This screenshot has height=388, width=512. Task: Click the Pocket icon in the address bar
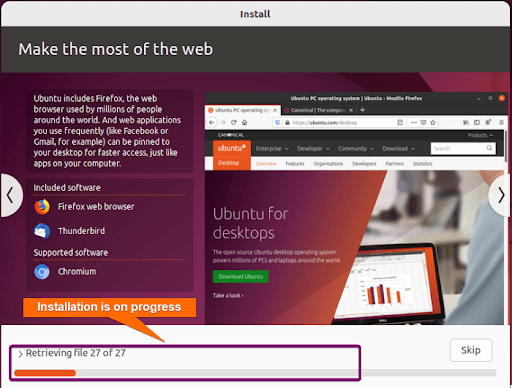pyautogui.click(x=423, y=122)
